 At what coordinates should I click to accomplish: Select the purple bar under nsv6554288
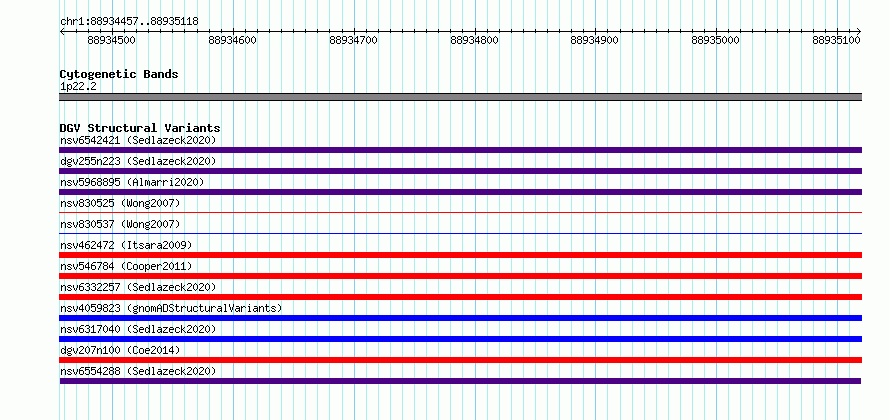pos(460,381)
